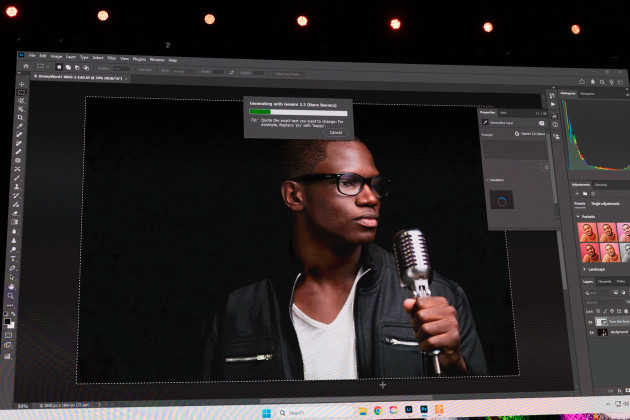This screenshot has height=420, width=630.
Task: Expand the Landscape presets group
Action: click(584, 269)
